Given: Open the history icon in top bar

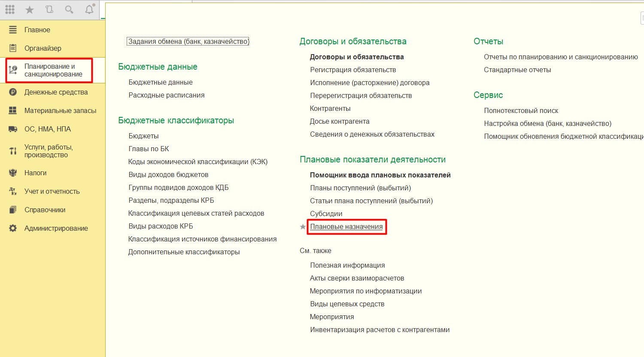Looking at the screenshot, I should [x=49, y=9].
